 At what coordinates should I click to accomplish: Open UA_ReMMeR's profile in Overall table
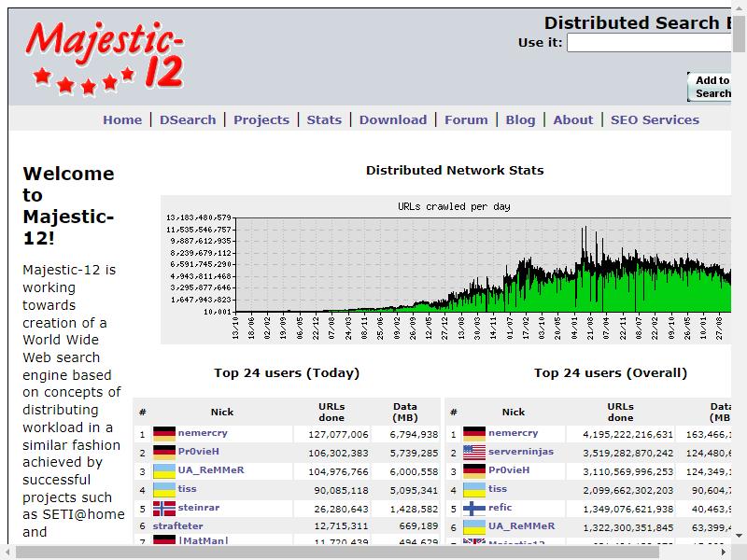[x=522, y=525]
